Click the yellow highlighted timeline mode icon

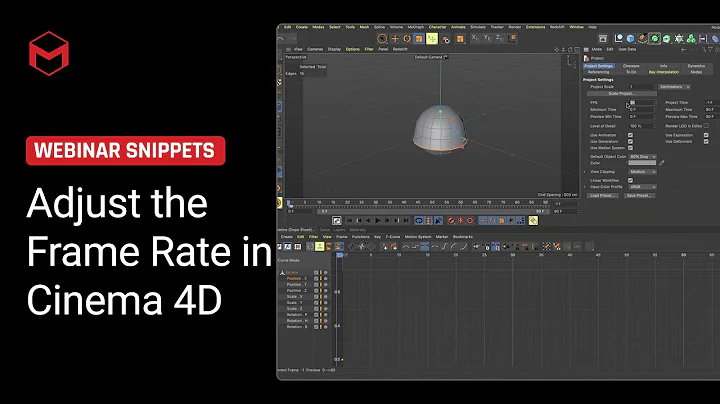[320, 247]
